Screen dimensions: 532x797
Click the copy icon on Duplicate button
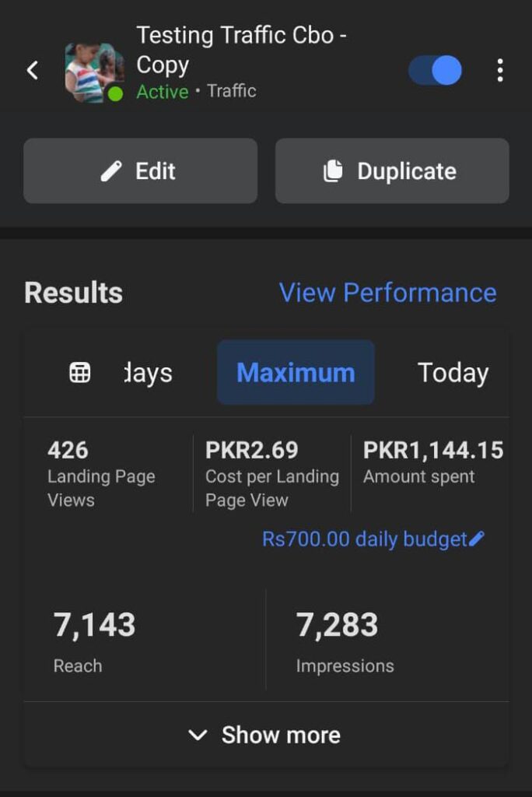tap(333, 171)
